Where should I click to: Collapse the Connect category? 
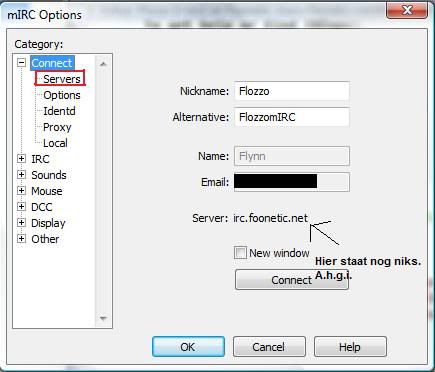(22, 62)
